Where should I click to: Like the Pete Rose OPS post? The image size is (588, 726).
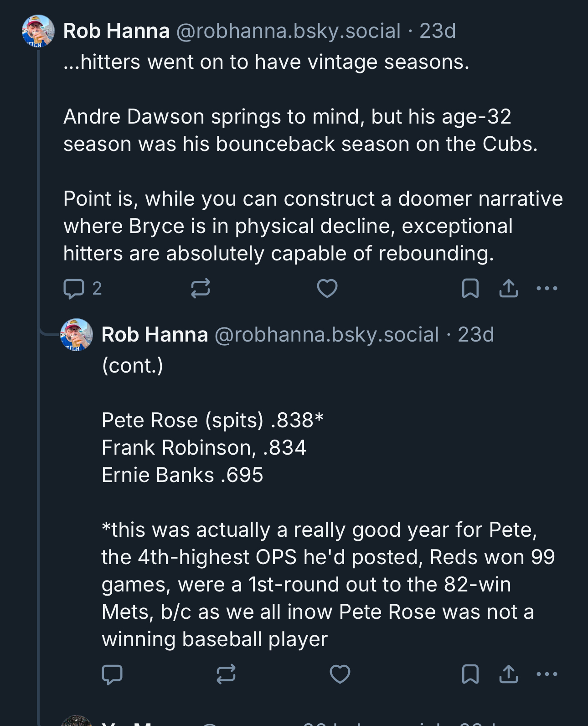(x=340, y=674)
